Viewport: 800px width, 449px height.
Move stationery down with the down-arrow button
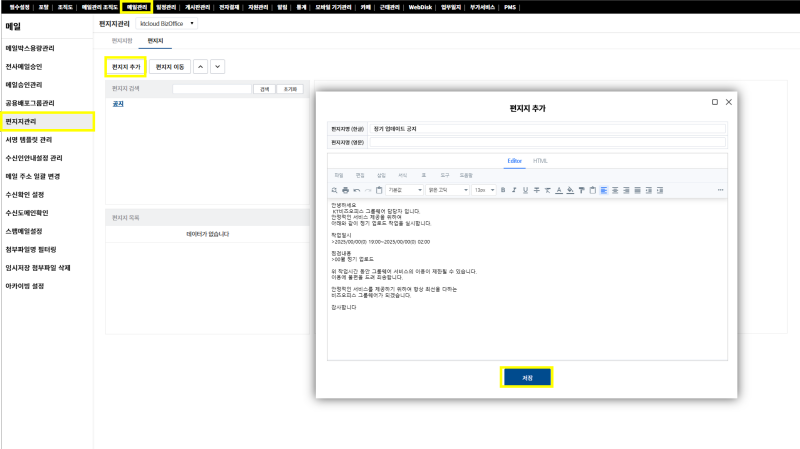coord(217,66)
